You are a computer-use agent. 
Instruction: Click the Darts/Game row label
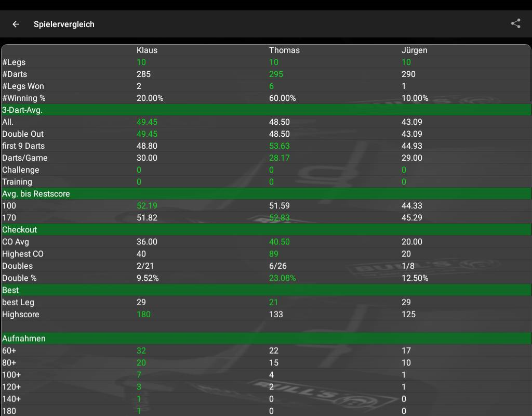click(25, 158)
